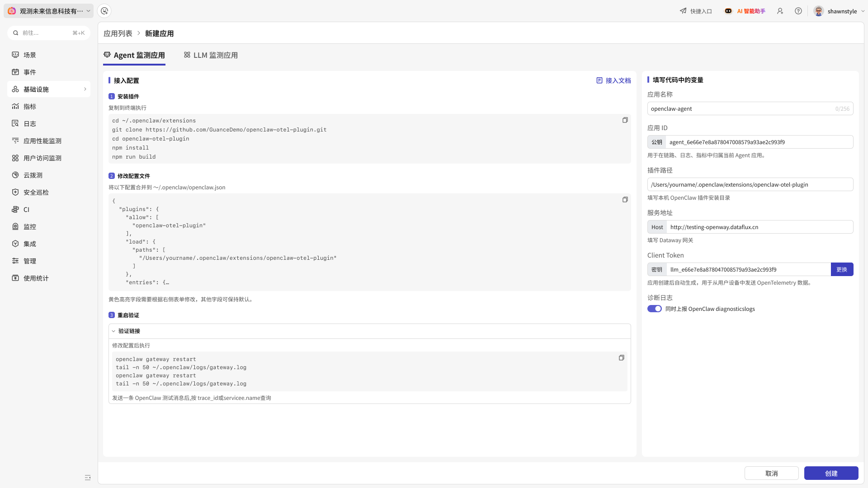Viewport: 868px width, 488px height.
Task: Open the 场景 sidebar icon
Action: [x=15, y=55]
